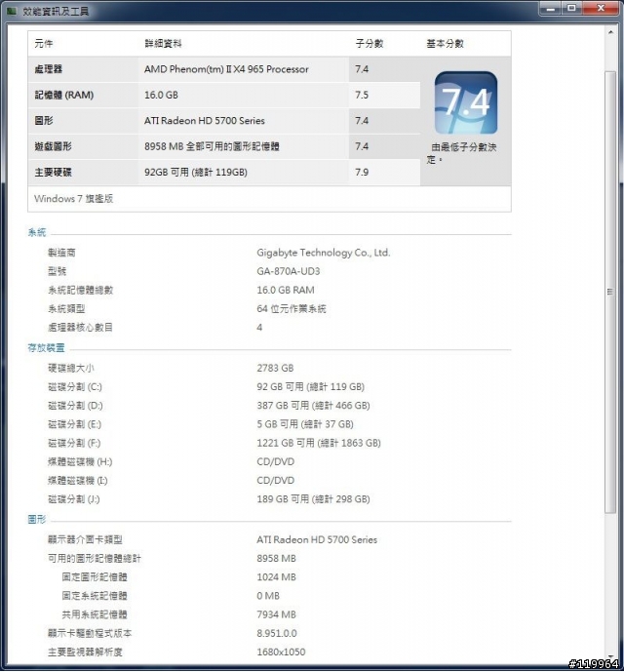Click 92GB 可用 (總計 119GB) table cell

(195, 172)
